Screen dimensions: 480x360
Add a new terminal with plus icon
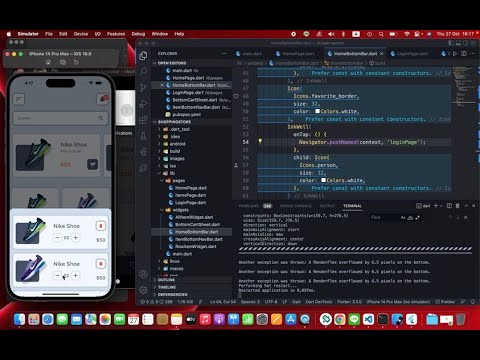[x=436, y=206]
